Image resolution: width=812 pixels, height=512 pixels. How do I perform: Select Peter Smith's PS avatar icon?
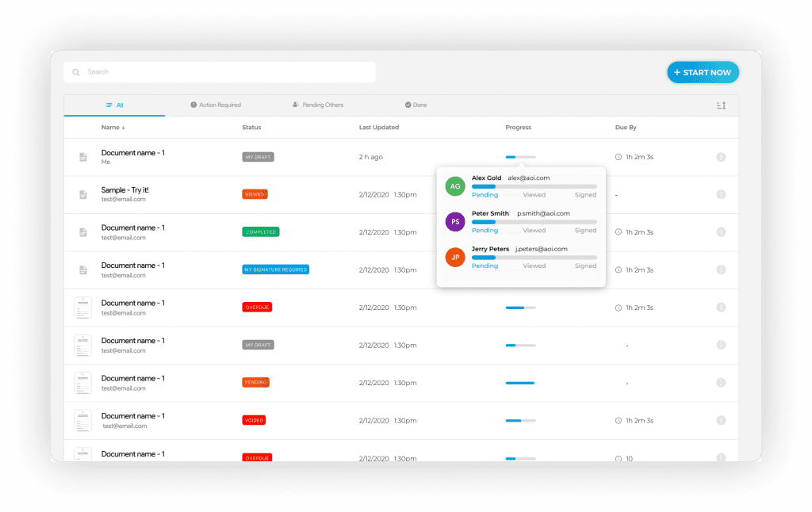pos(454,222)
